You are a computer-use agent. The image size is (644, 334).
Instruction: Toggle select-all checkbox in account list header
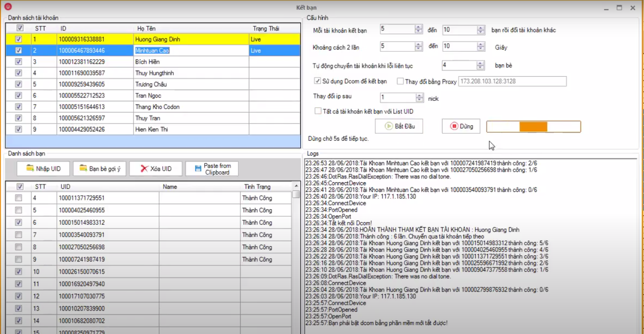click(x=20, y=28)
